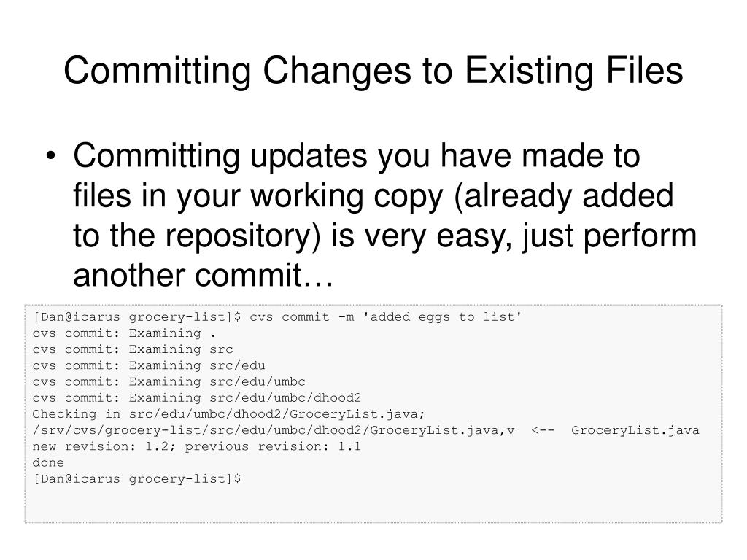
Task: Click the '<--' arrow in terminal output
Action: click(x=543, y=430)
